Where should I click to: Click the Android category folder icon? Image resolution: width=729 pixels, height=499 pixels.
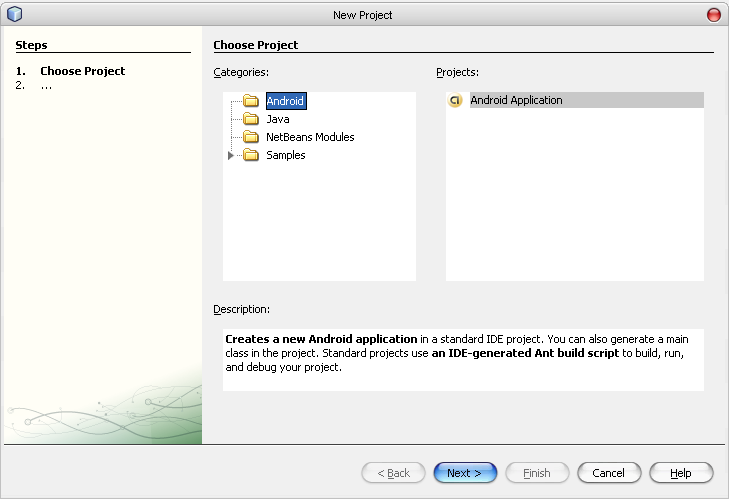251,101
